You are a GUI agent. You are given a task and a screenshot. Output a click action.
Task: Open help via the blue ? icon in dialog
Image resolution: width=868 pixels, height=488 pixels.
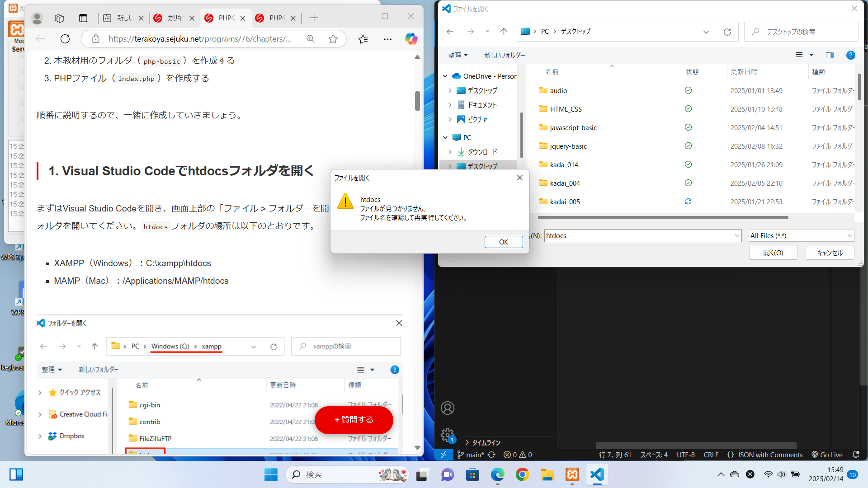[x=851, y=55]
